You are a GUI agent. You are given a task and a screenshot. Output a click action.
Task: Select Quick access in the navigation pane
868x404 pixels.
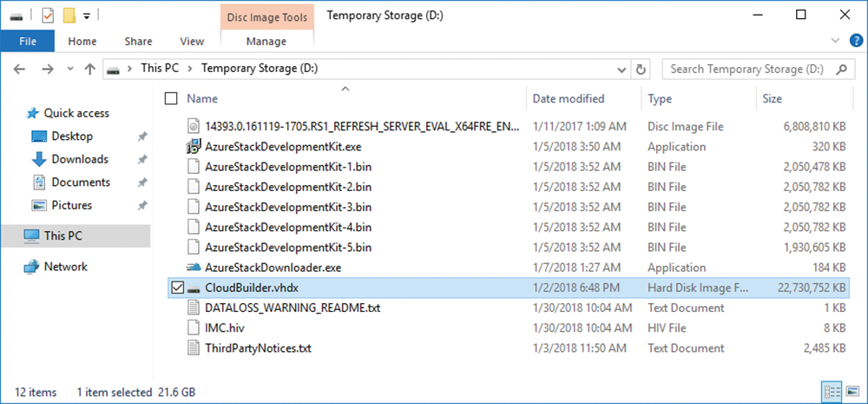76,113
